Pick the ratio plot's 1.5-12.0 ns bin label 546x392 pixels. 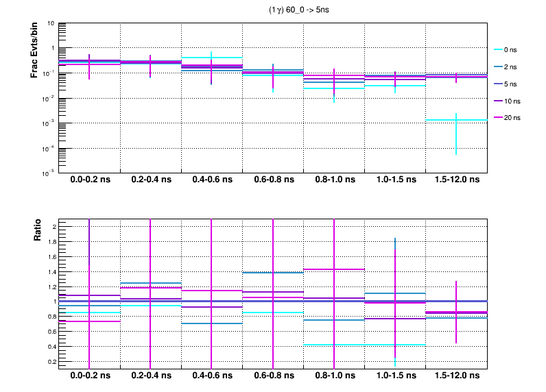pos(456,377)
